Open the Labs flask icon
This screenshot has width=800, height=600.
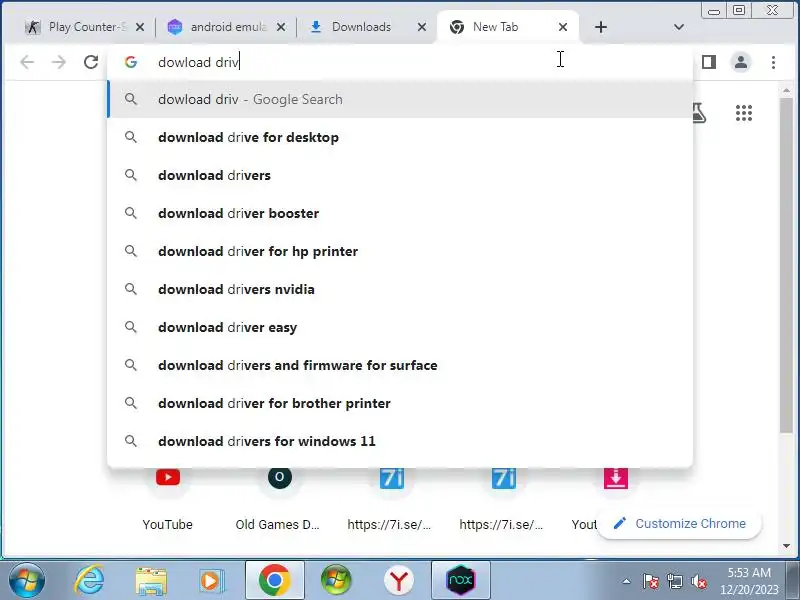coord(699,113)
